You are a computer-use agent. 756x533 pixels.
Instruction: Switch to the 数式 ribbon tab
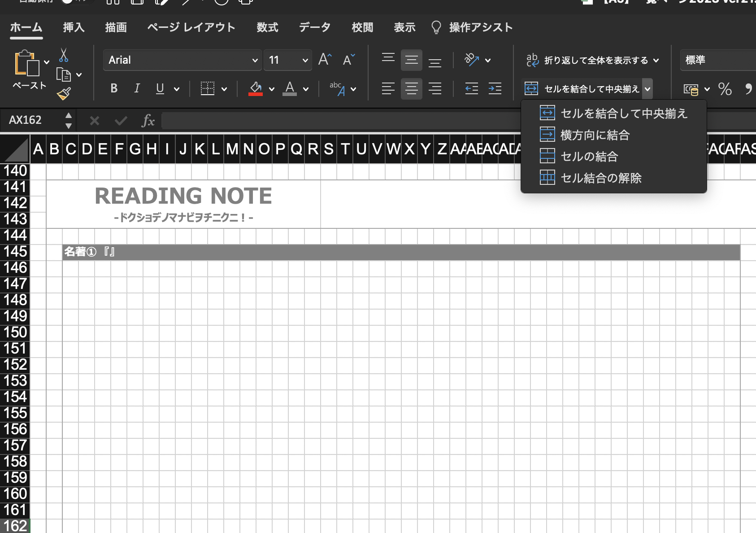267,27
